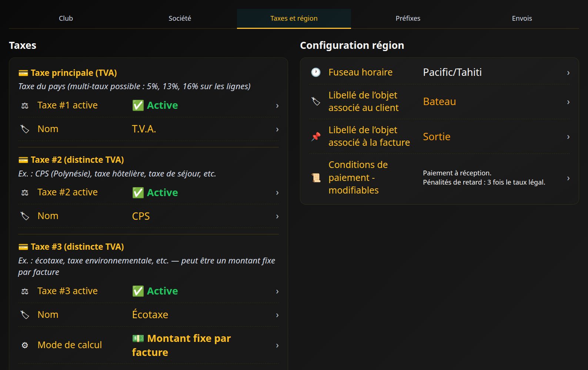Click the tag icon next to Écotaxe name
The image size is (588, 370).
point(25,315)
